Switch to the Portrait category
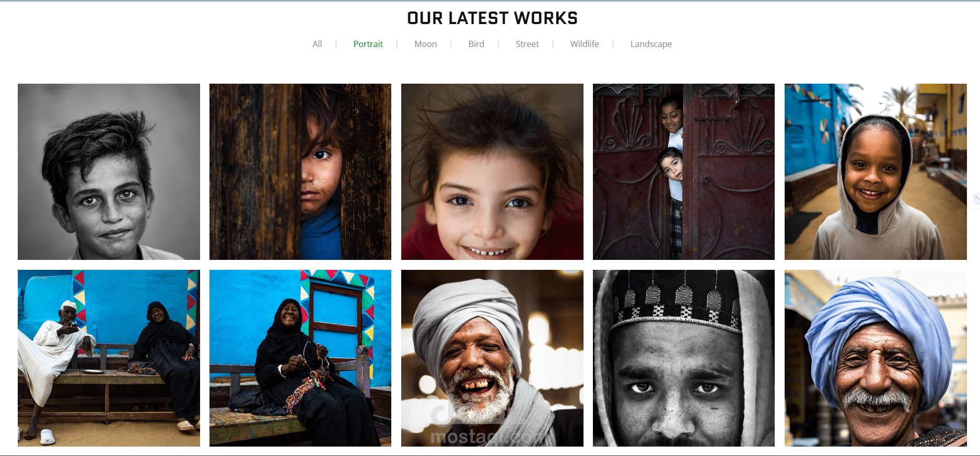Screen dimensions: 980x456 point(368,44)
